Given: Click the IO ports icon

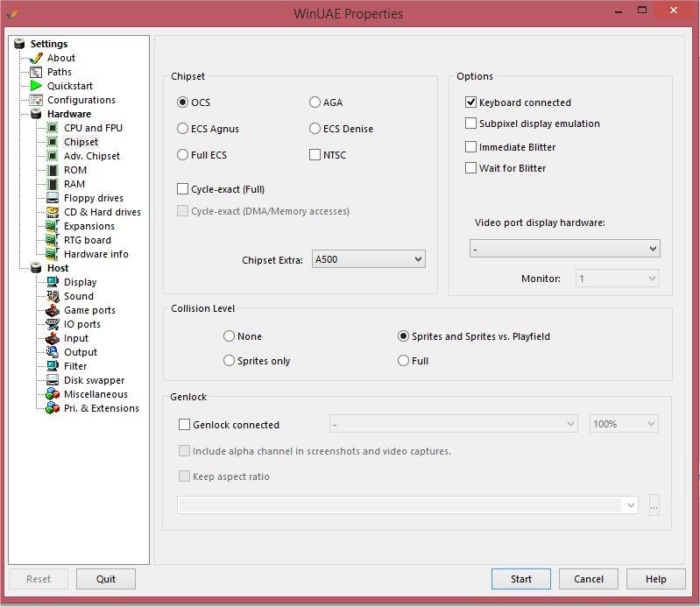Looking at the screenshot, I should coord(53,324).
